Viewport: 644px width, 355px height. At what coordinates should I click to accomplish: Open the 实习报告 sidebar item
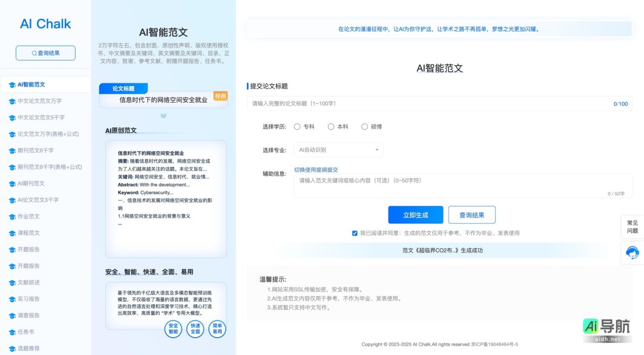pos(36,299)
